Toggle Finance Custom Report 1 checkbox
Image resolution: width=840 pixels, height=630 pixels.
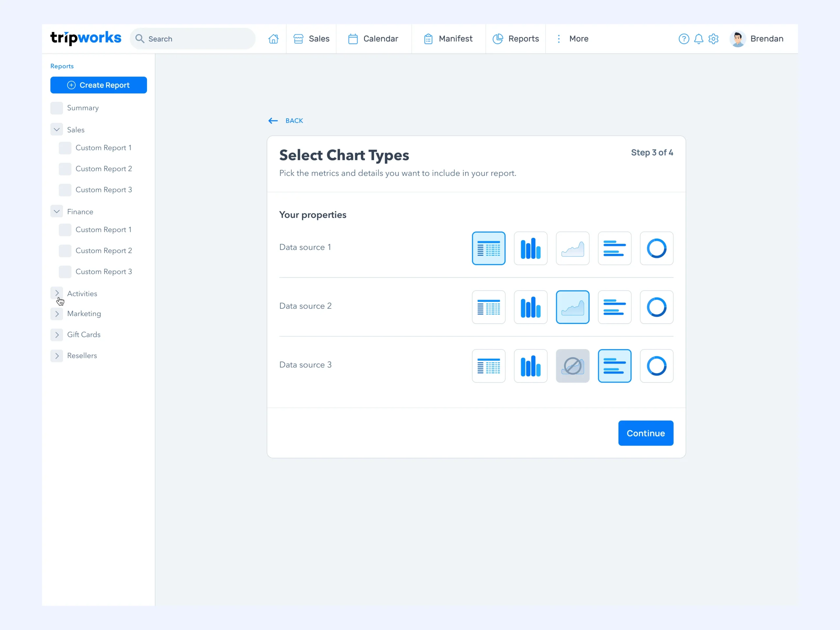(x=65, y=230)
